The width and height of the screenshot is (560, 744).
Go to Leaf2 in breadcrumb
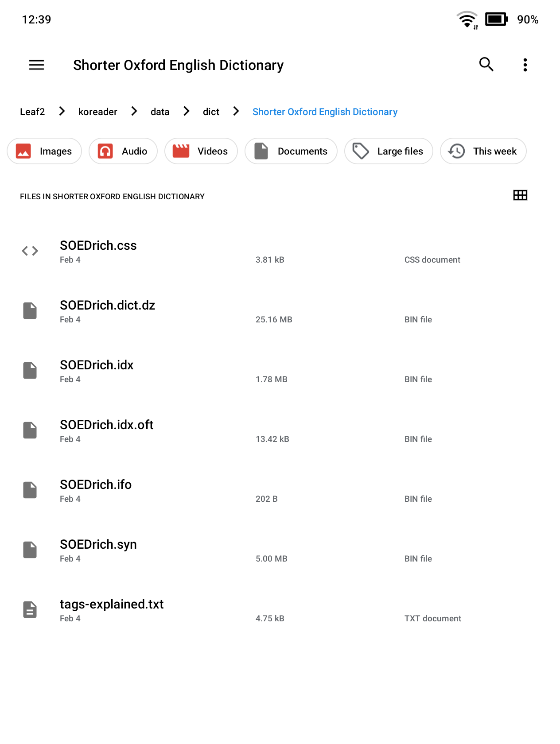[x=32, y=112]
